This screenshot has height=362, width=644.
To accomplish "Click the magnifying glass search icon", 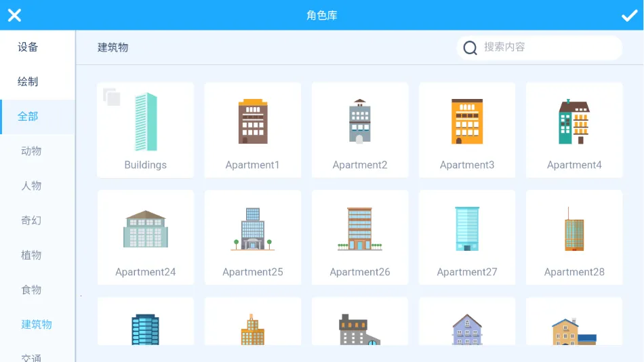I will [x=470, y=47].
